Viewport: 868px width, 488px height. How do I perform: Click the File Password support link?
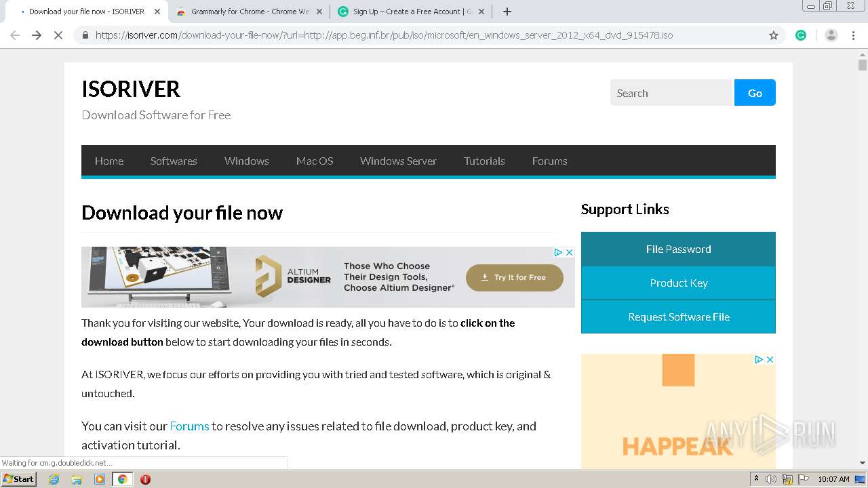coord(678,249)
